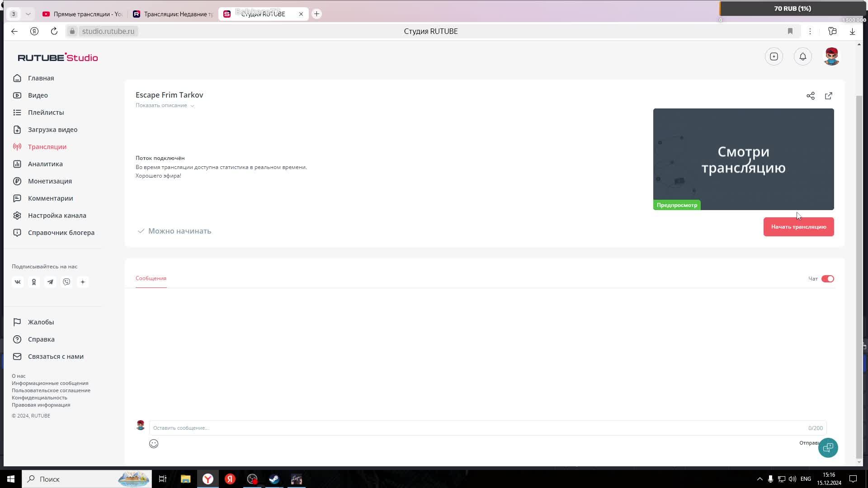
Task: Share the stream via share icon
Action: [x=810, y=96]
